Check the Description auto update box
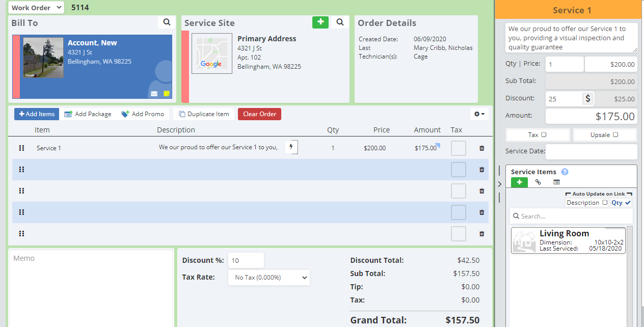This screenshot has width=644, height=327. pos(605,203)
